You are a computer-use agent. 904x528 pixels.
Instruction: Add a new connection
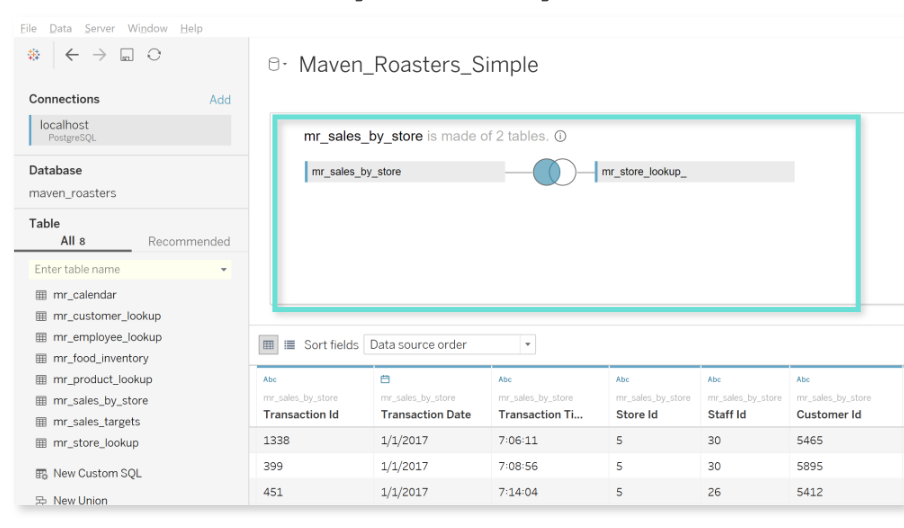[220, 100]
